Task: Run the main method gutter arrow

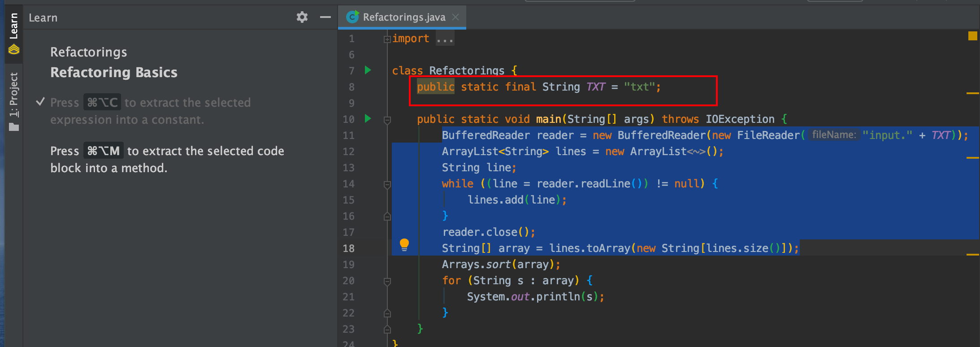Action: click(x=368, y=118)
